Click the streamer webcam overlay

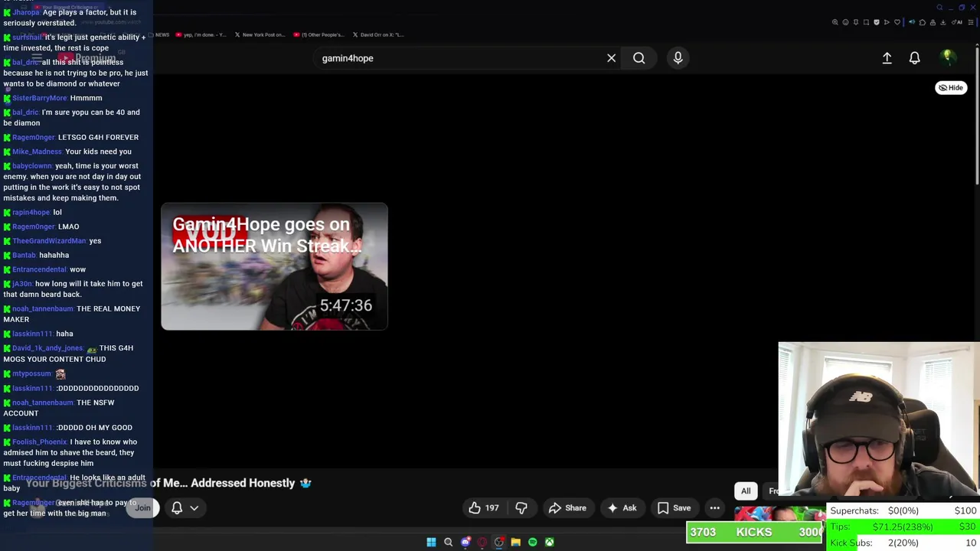(879, 419)
